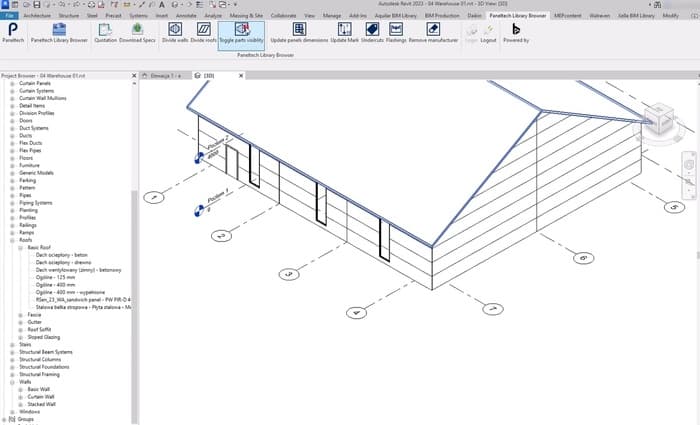
Task: Collapse the Roofs tree node
Action: (12, 240)
